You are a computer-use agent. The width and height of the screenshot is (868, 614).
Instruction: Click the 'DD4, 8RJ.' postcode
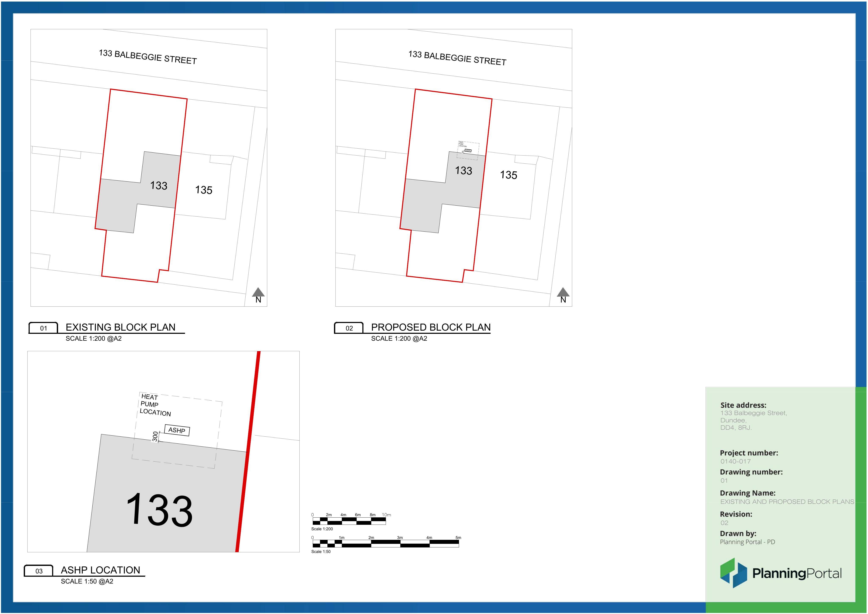point(736,428)
